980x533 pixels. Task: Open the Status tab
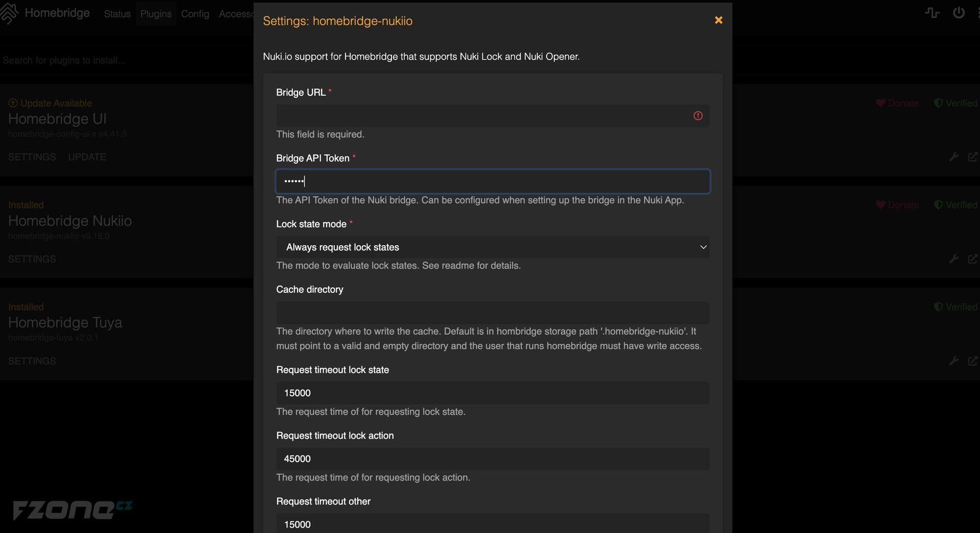pyautogui.click(x=117, y=14)
